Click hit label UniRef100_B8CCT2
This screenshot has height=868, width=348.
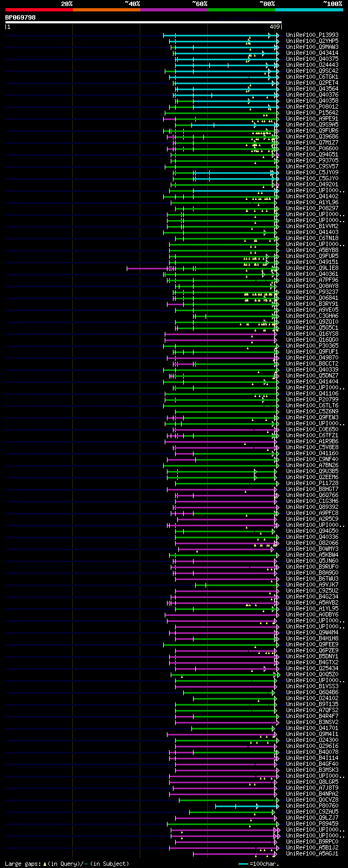(312, 364)
